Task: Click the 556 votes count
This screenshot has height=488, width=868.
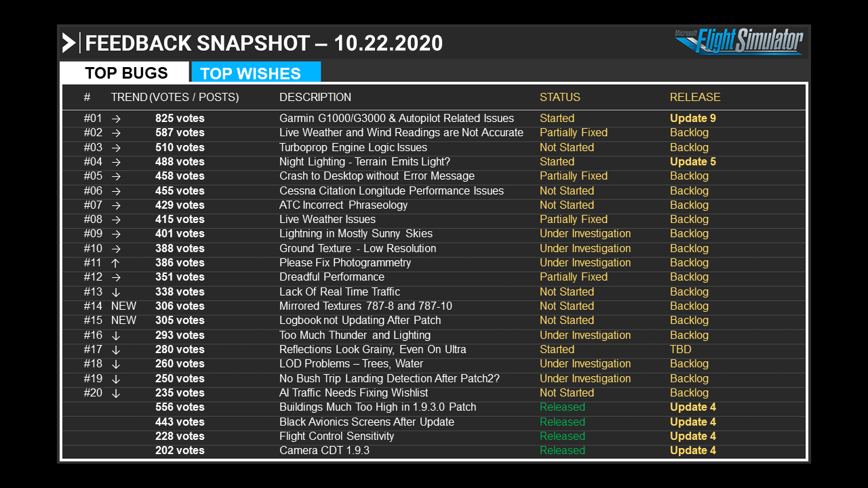Action: pyautogui.click(x=180, y=407)
